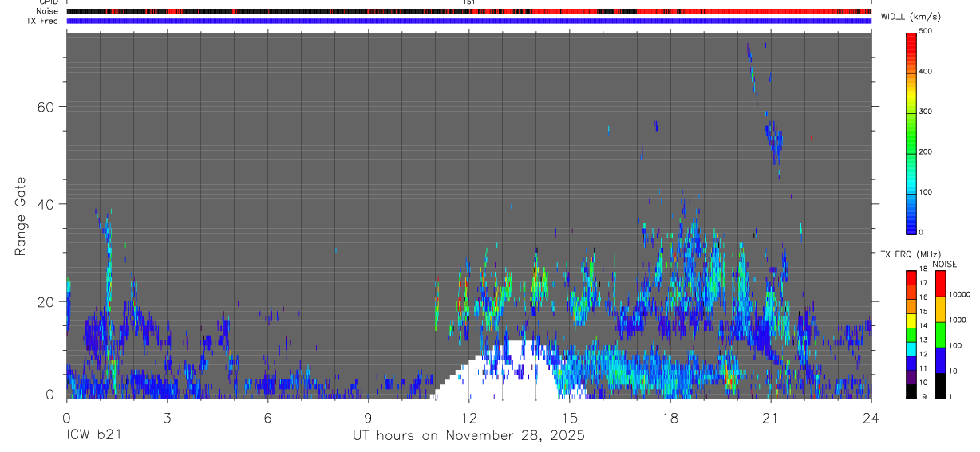The width and height of the screenshot is (980, 452).
Task: Click the red 17-18 MHz TX FRQ swatch
Action: coord(911,277)
